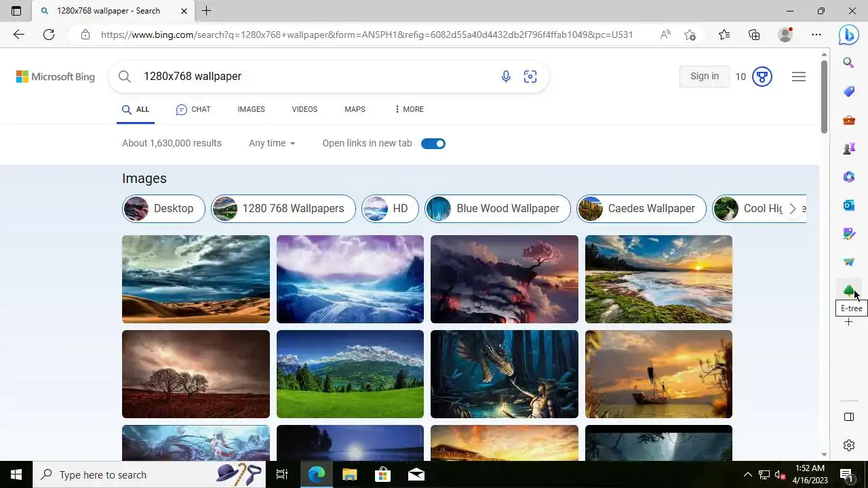This screenshot has width=868, height=488.
Task: Click the search magnifier in Bing search box
Action: [x=125, y=77]
